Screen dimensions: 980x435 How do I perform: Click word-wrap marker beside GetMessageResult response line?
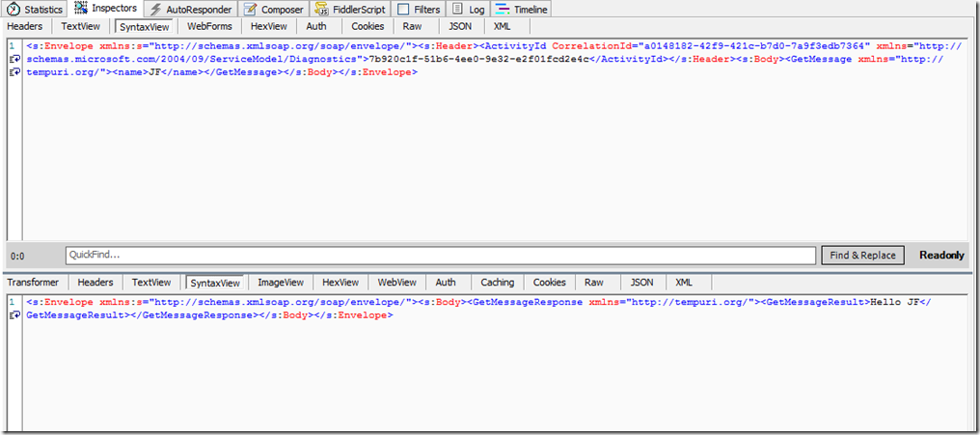click(x=15, y=315)
